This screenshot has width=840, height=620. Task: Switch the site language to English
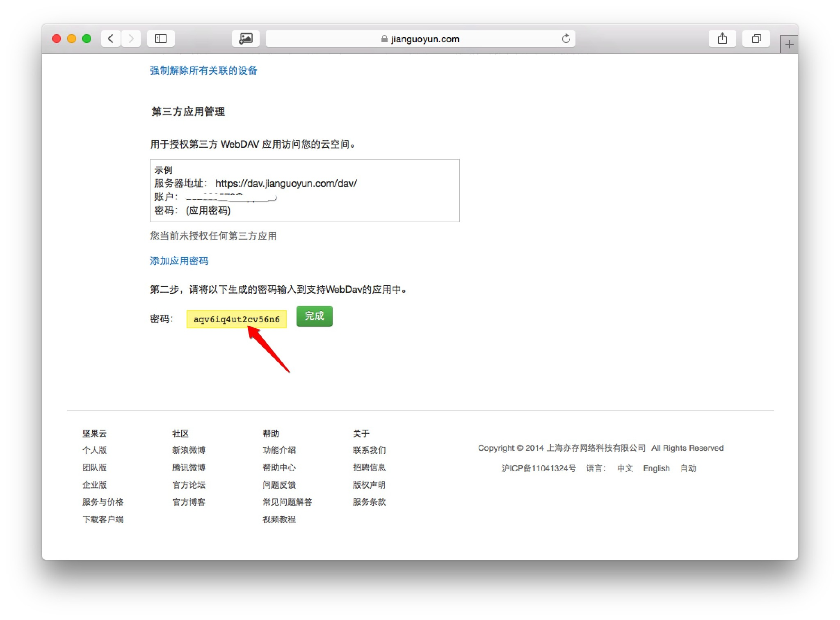coord(656,468)
